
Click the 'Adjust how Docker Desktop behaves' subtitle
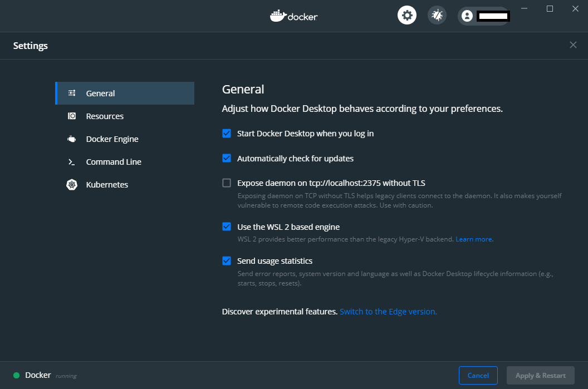coord(362,109)
